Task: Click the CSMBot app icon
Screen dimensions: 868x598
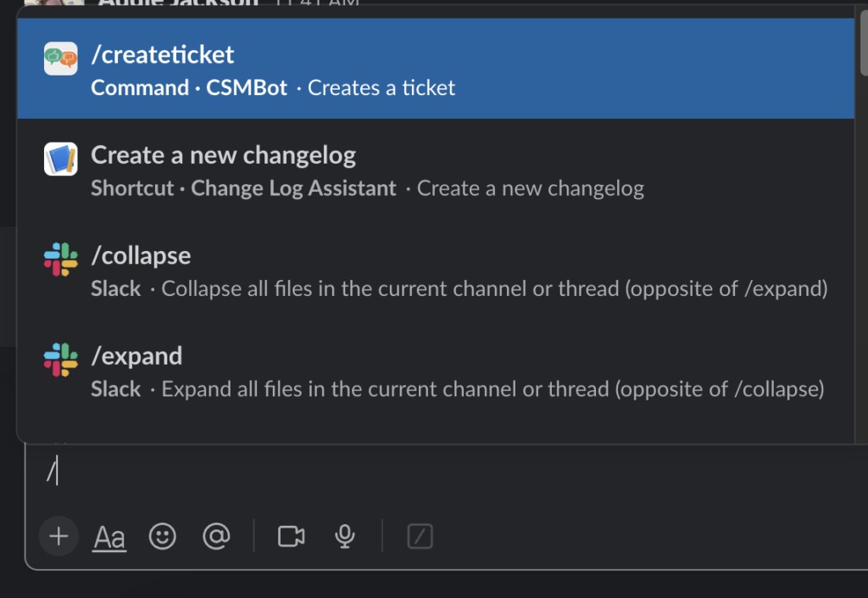Action: pos(60,59)
